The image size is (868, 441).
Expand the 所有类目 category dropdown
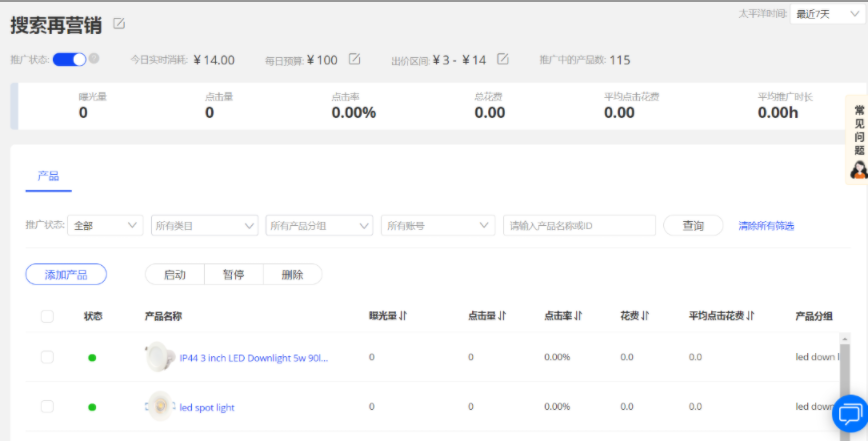204,226
